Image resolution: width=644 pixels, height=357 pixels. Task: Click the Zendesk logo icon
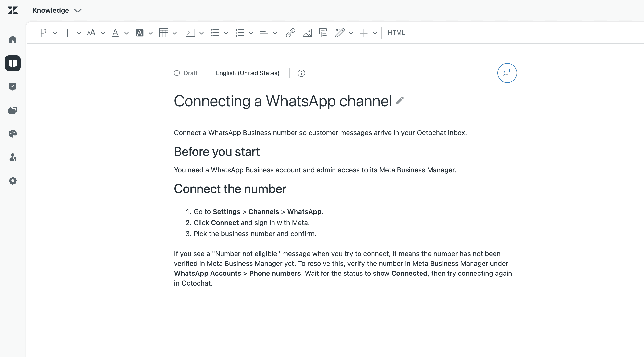click(13, 10)
